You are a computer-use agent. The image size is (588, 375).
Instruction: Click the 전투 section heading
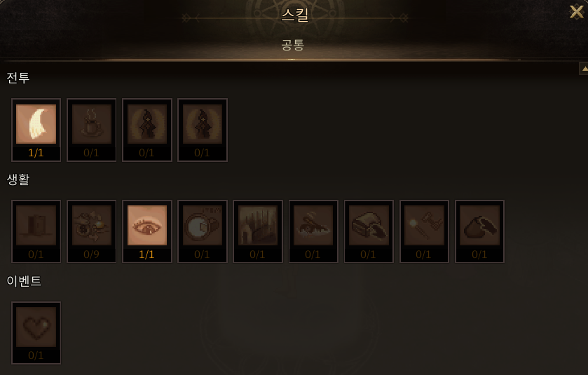pyautogui.click(x=18, y=78)
